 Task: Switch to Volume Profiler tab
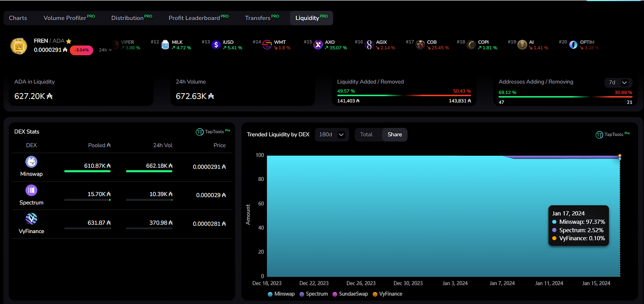tap(69, 18)
